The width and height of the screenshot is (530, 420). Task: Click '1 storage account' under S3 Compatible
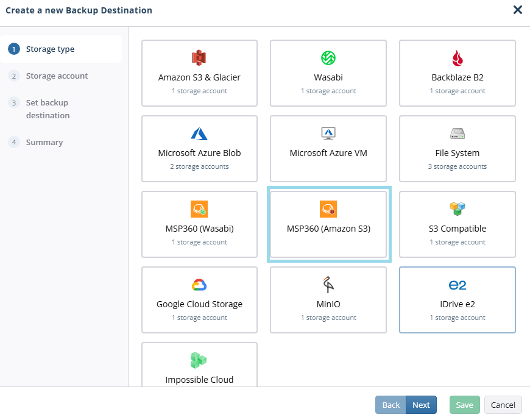point(458,242)
